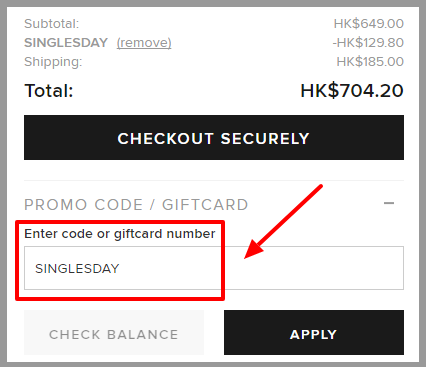Toggle the Promo Code / Giftcard header
Image resolution: width=426 pixels, height=367 pixels.
pyautogui.click(x=136, y=205)
